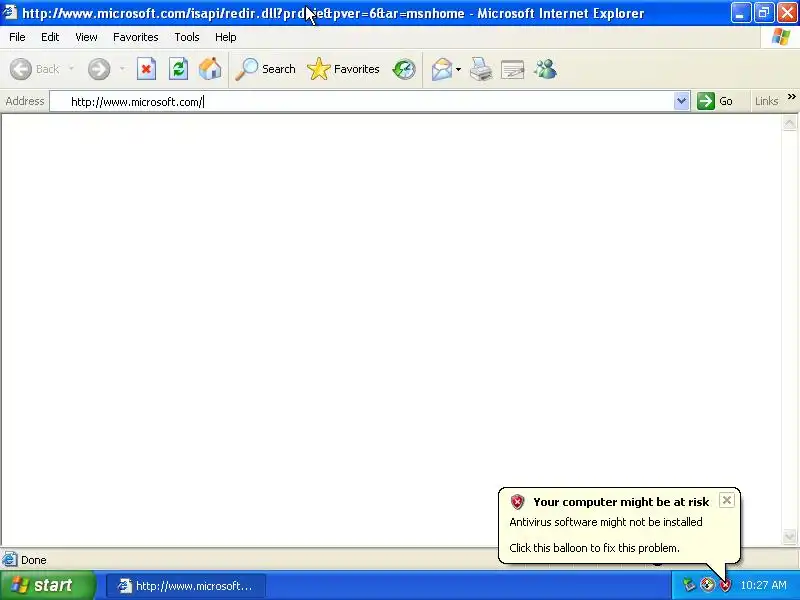Click the Go button
The width and height of the screenshot is (800, 600).
pos(715,101)
